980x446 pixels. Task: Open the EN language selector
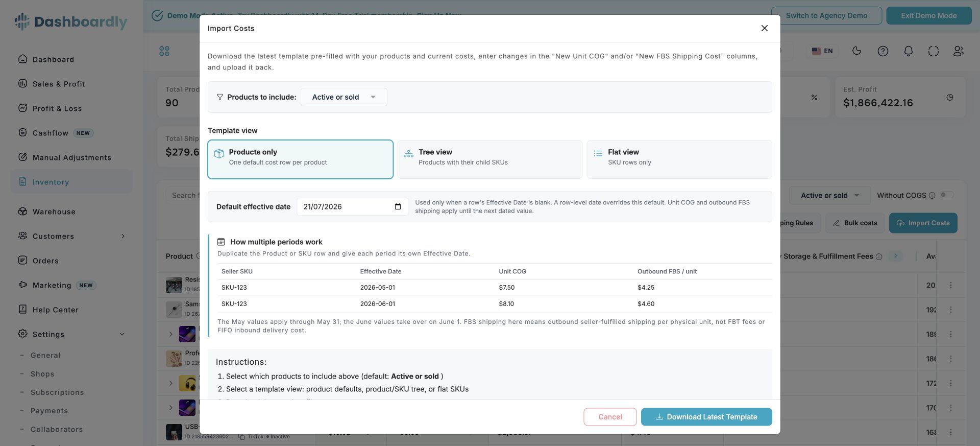[822, 51]
